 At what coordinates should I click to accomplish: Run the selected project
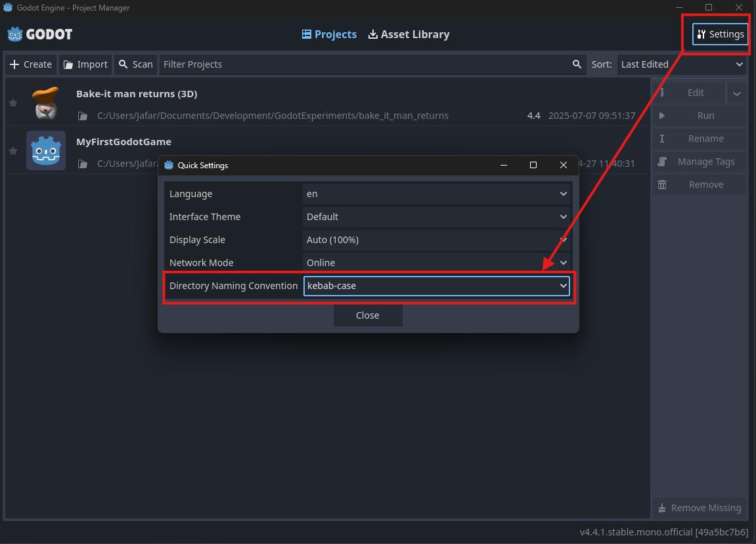pos(700,116)
